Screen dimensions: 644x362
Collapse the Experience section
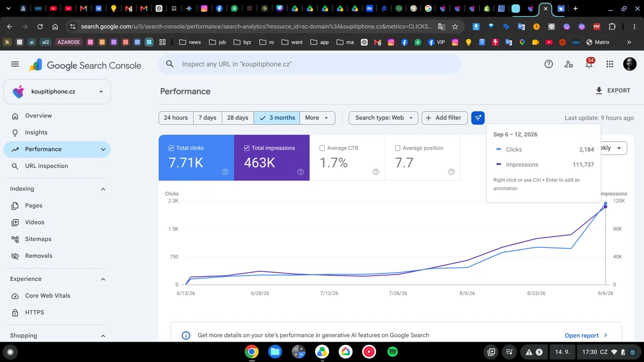pos(103,279)
